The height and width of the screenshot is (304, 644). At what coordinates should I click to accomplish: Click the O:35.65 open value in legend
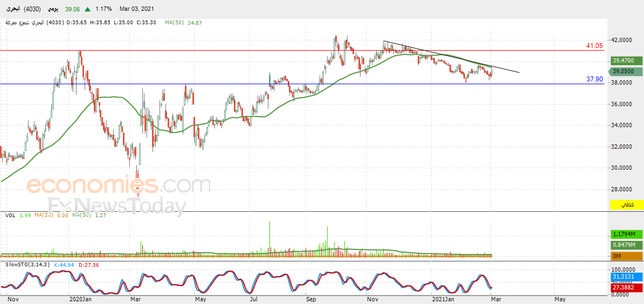click(76, 23)
